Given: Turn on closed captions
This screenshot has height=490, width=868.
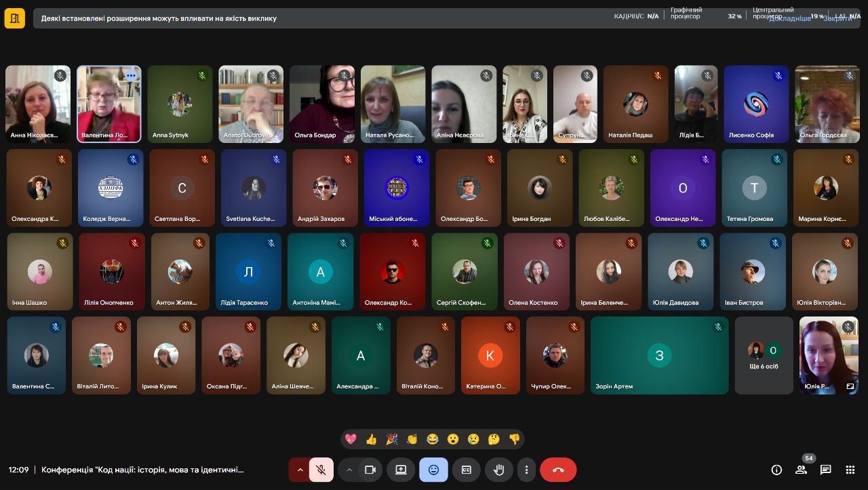Looking at the screenshot, I should pos(467,470).
